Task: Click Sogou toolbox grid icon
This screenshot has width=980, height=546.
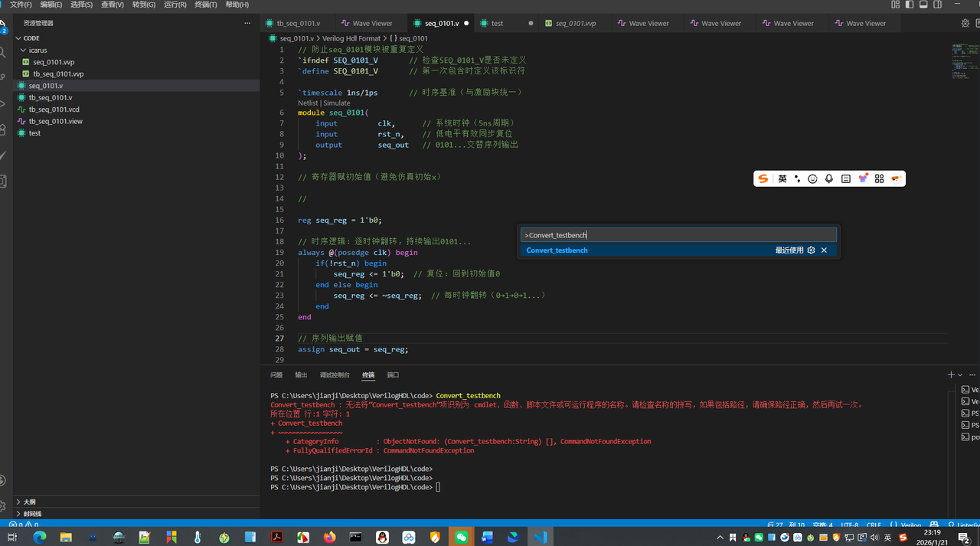Action: 879,178
